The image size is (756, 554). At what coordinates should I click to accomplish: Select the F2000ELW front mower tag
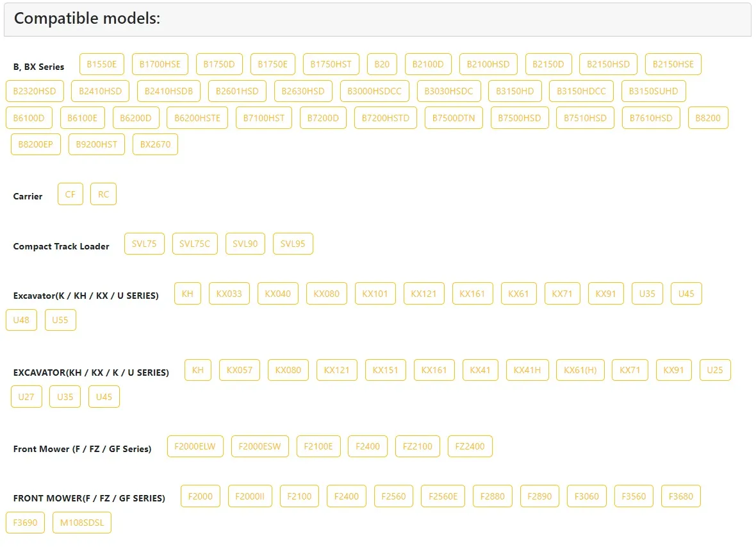point(195,446)
